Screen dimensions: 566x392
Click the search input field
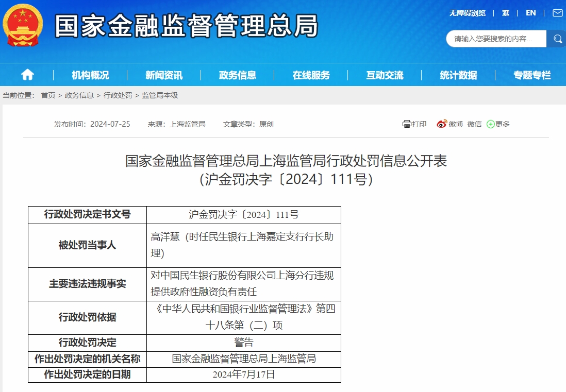[495, 39]
